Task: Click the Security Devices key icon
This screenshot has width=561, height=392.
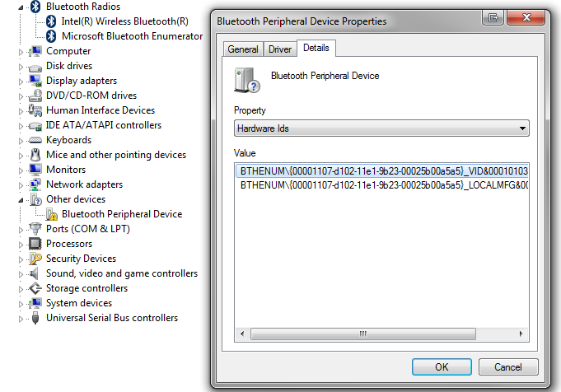Action: (x=35, y=259)
